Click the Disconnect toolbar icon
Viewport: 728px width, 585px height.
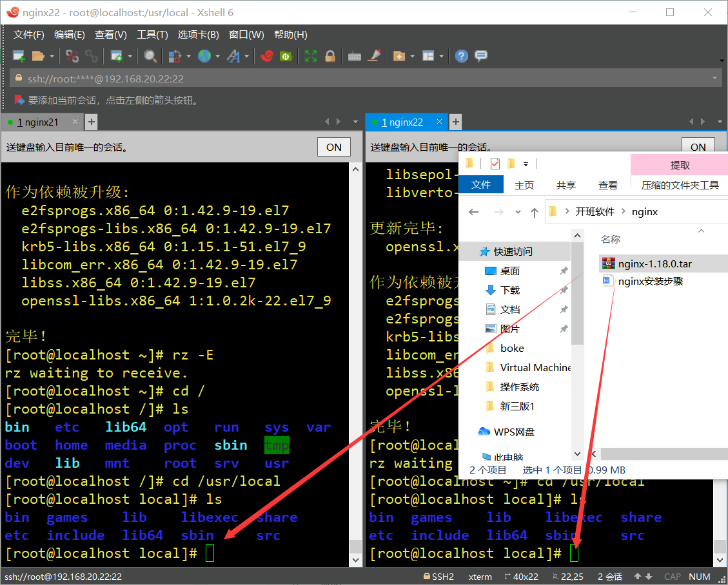click(72, 56)
